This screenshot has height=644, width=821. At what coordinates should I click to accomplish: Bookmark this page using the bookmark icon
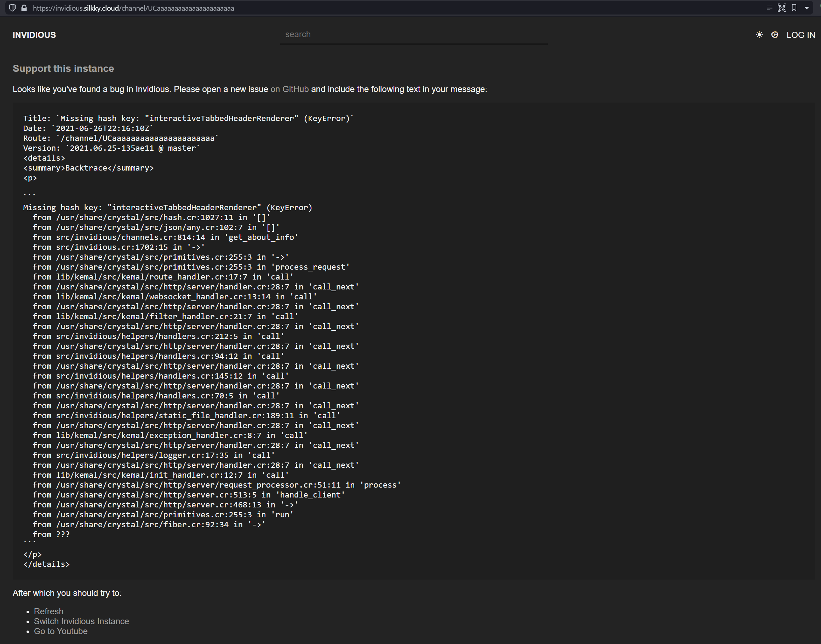pos(794,7)
